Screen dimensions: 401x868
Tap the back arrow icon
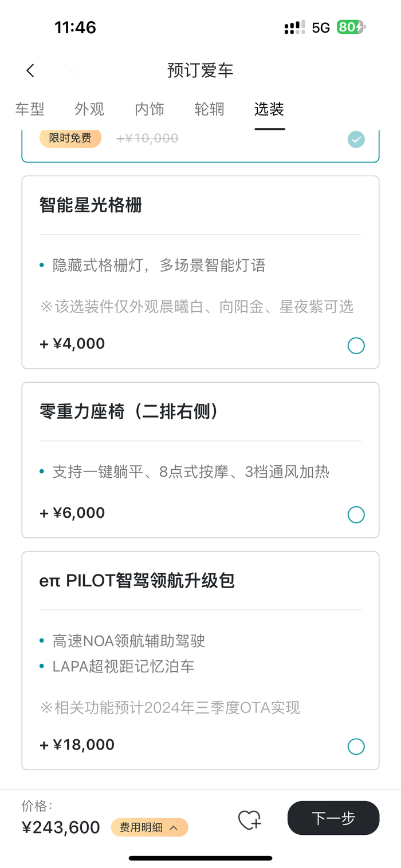click(x=30, y=70)
